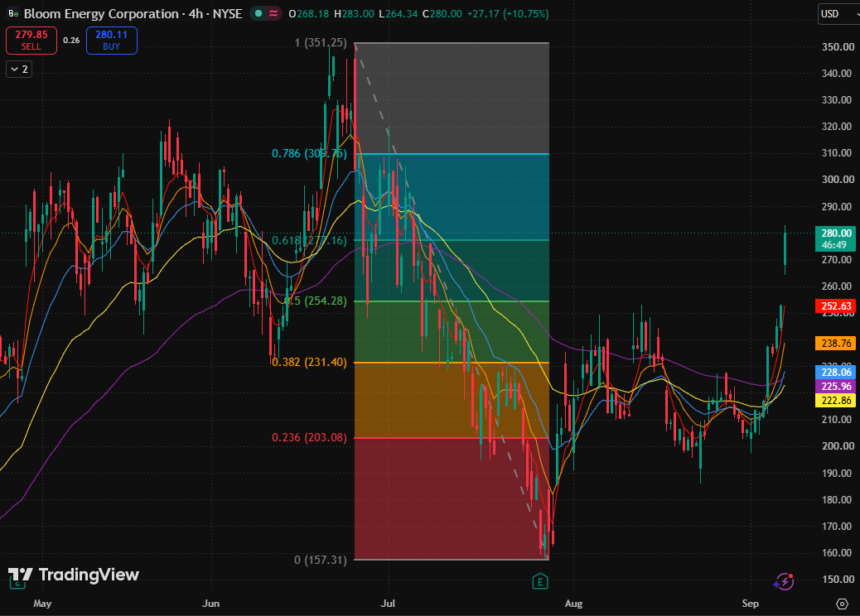Select the 0.382 (231.40) Fibonacci label

pyautogui.click(x=309, y=363)
